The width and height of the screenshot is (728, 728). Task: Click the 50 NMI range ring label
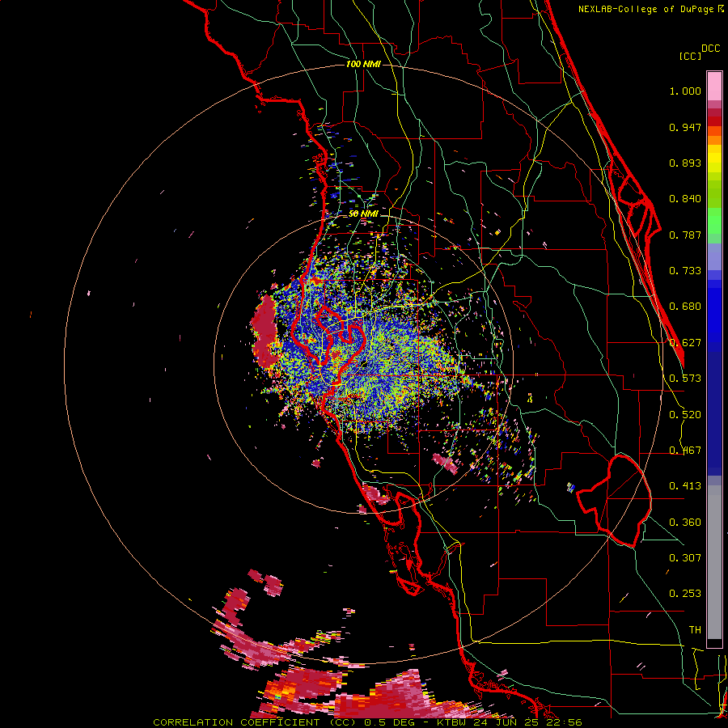(x=363, y=214)
